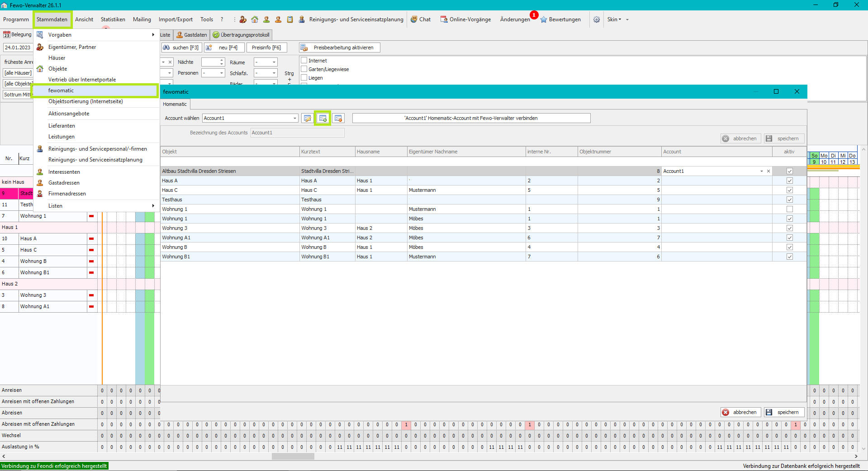Click the neu [F4] button

[224, 48]
